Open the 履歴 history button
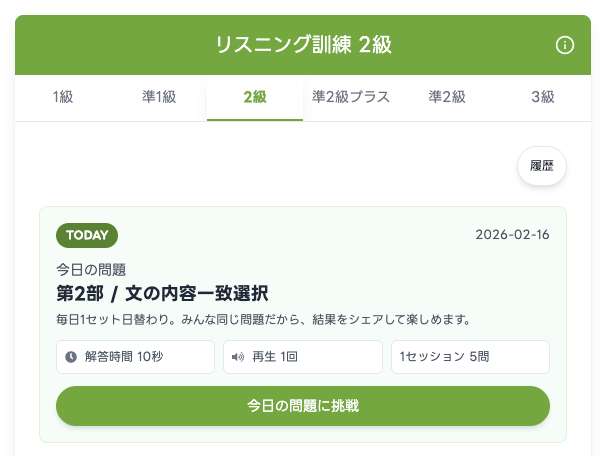 542,166
